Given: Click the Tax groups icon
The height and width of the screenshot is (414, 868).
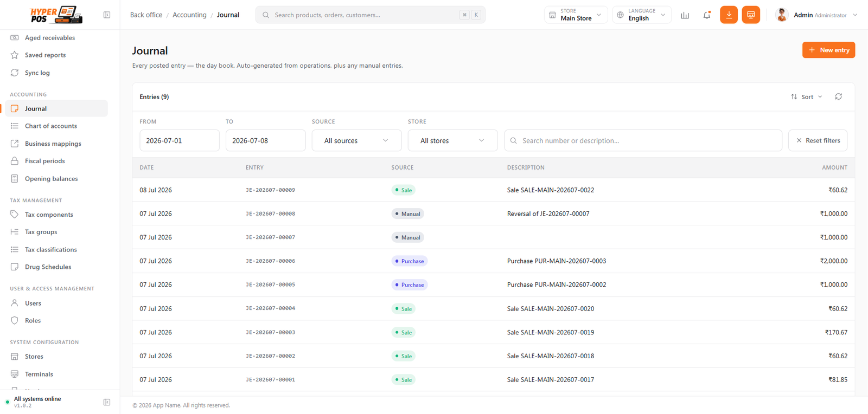Looking at the screenshot, I should [x=15, y=232].
